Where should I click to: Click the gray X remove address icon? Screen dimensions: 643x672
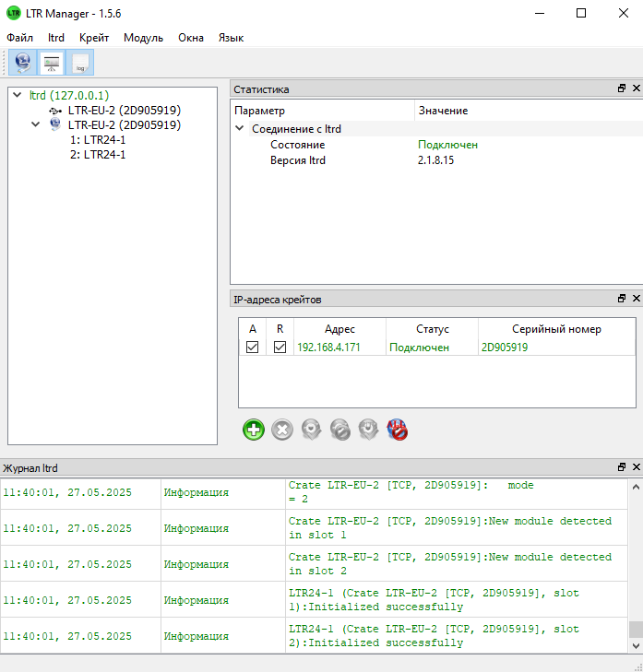[x=282, y=430]
